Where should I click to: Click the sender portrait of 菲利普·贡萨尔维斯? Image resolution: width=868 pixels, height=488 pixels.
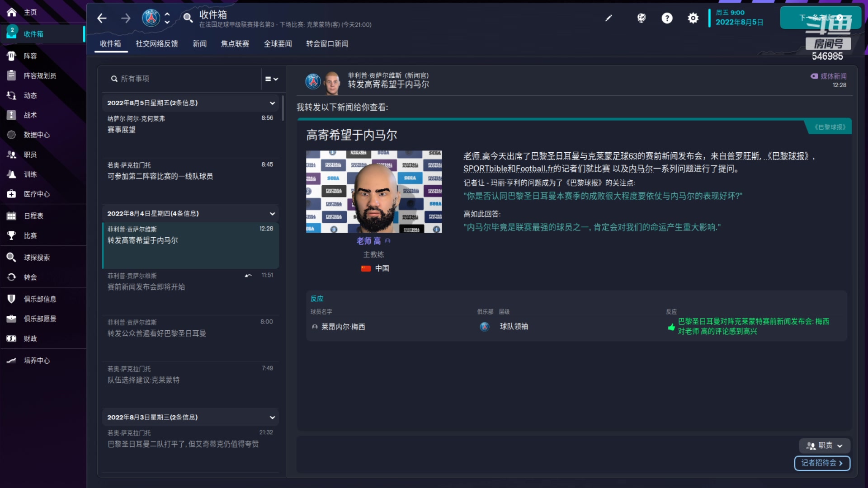coord(332,83)
